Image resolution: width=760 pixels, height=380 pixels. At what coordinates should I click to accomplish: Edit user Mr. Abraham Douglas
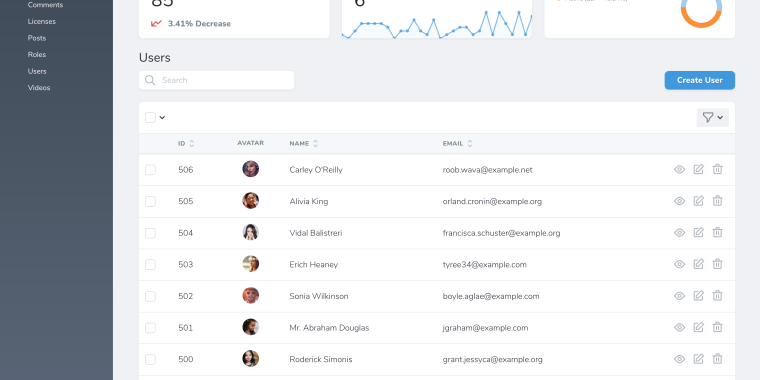point(698,327)
